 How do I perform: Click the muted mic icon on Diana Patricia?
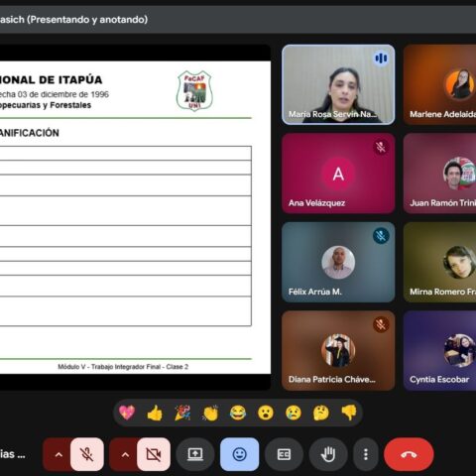click(381, 324)
